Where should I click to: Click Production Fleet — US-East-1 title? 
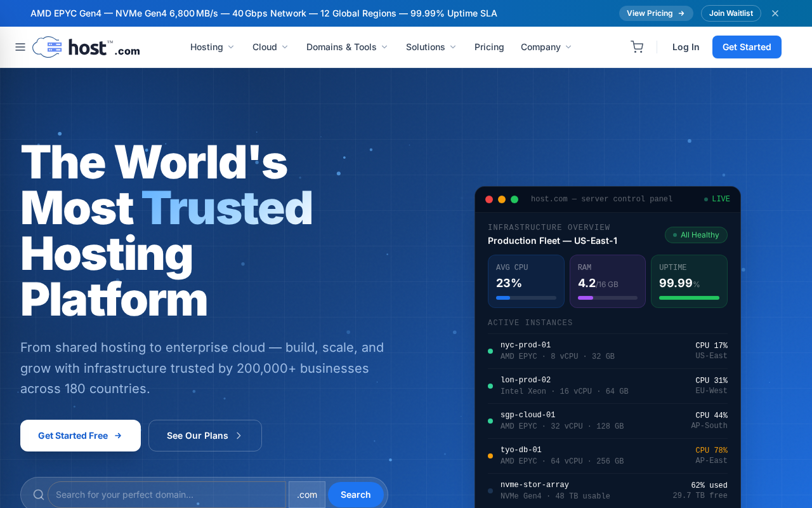(x=553, y=241)
